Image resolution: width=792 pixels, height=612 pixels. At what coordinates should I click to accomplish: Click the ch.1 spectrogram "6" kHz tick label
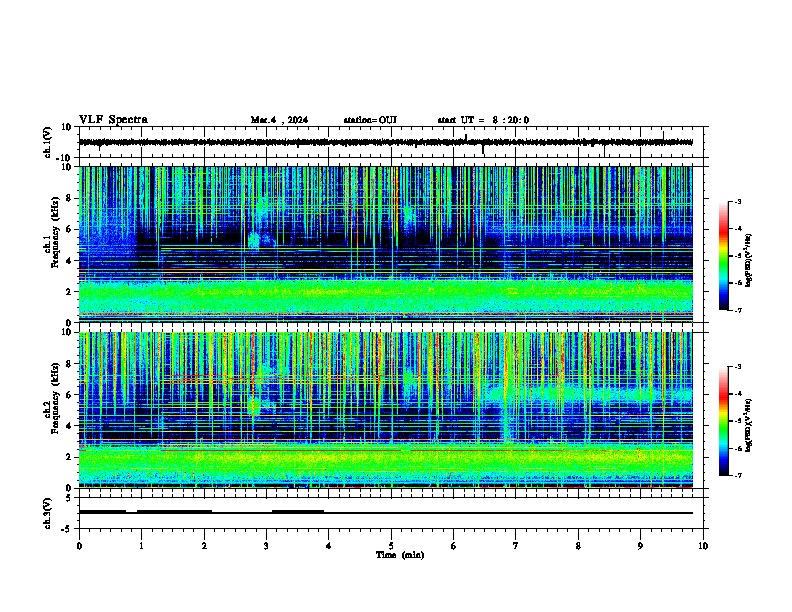[70, 229]
